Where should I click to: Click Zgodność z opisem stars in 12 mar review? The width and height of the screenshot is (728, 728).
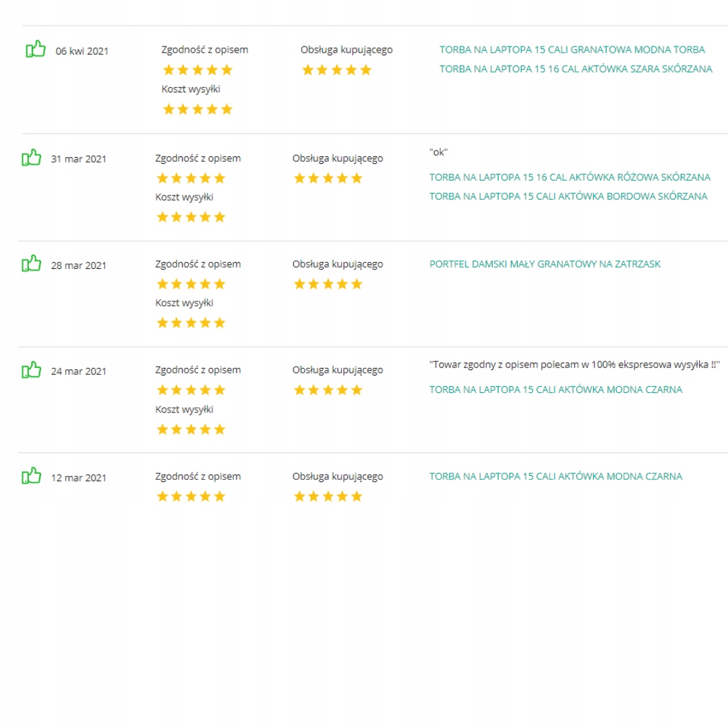[x=191, y=497]
